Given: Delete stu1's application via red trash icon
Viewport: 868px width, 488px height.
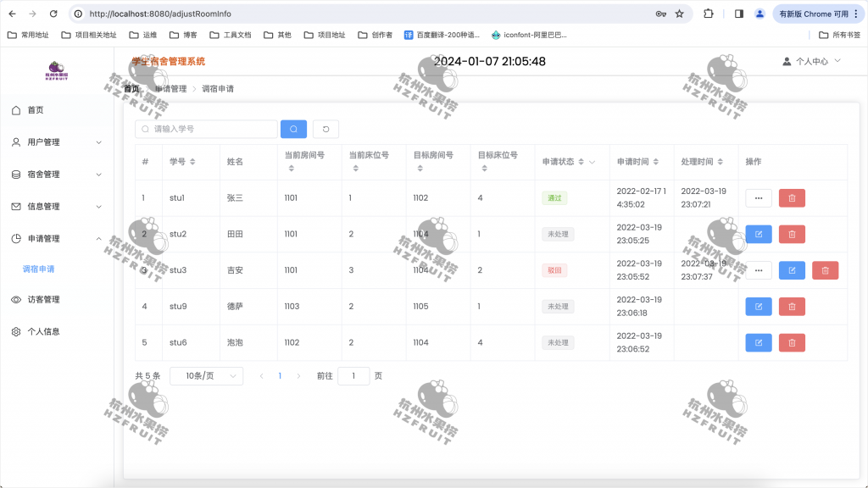Looking at the screenshot, I should pos(791,197).
